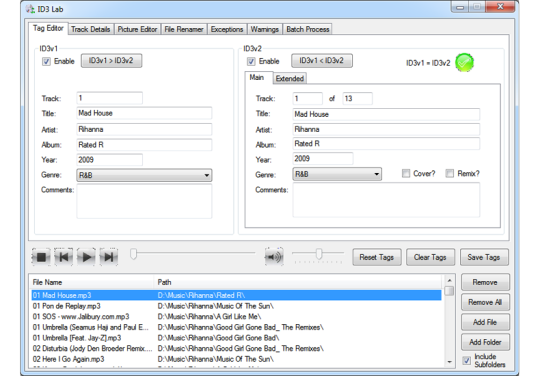Screen dimensions: 540x376
Task: Switch to the Tag Editor tab
Action: point(48,28)
